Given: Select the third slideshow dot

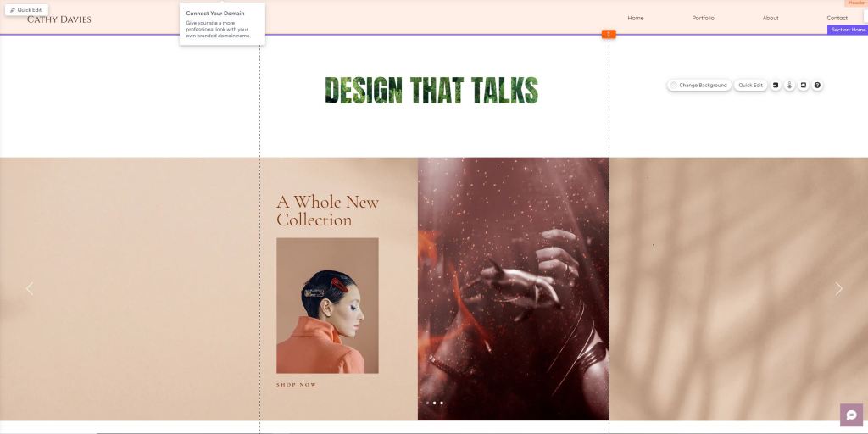Looking at the screenshot, I should [442, 403].
